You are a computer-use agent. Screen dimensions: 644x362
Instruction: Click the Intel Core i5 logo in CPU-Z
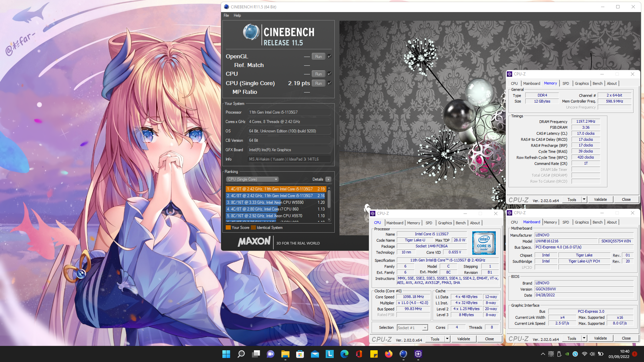coord(484,243)
